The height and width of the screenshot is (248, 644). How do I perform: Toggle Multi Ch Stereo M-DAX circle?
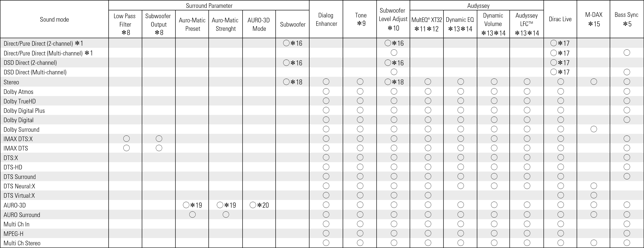click(594, 243)
